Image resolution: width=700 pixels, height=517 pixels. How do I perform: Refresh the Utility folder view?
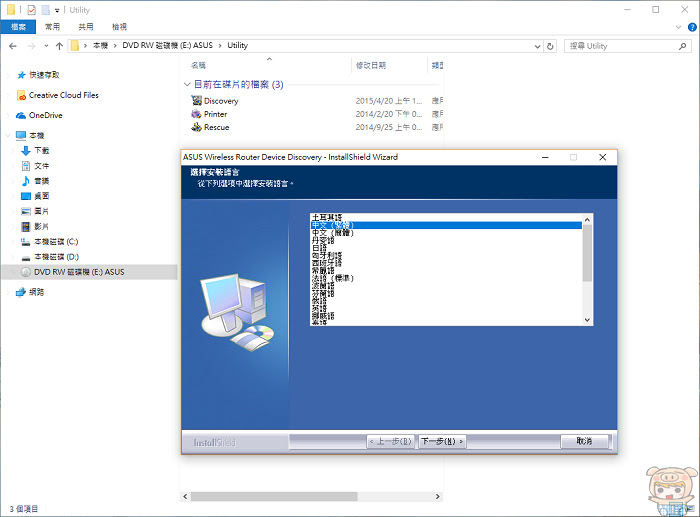click(x=550, y=46)
